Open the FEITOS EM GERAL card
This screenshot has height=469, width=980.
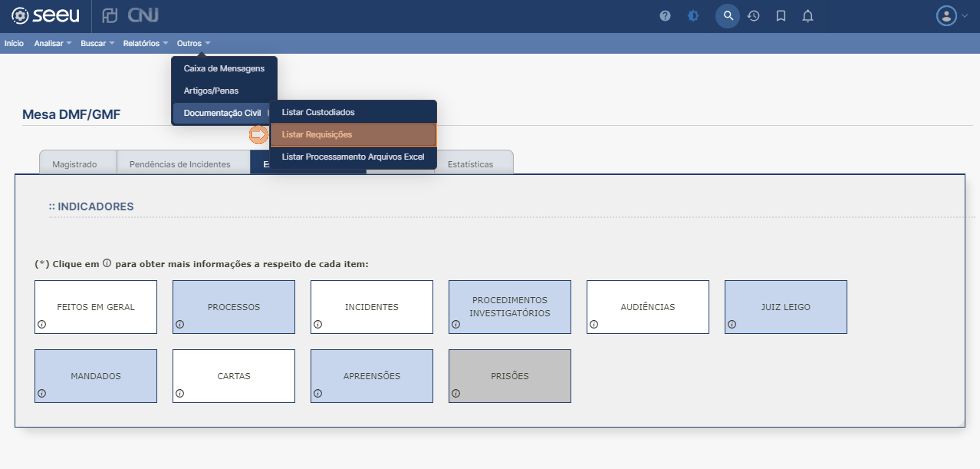point(95,307)
